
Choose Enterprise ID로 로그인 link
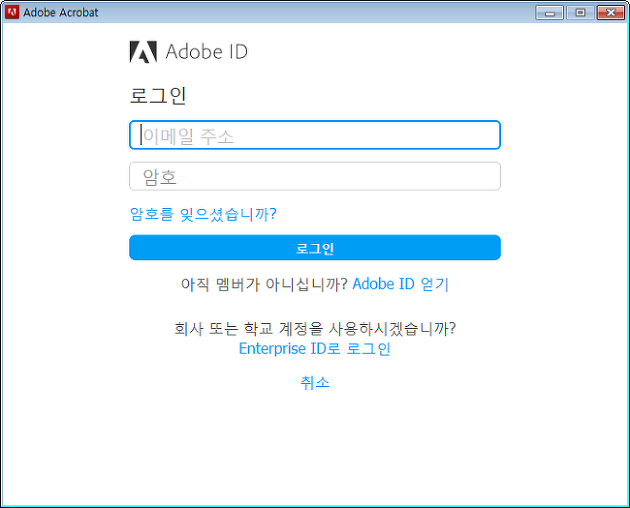315,348
